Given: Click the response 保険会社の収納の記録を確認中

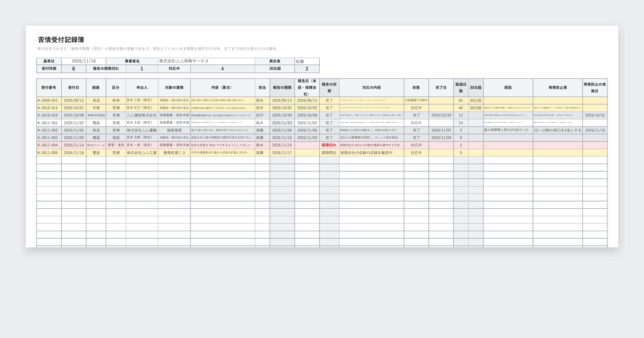Looking at the screenshot, I should (x=371, y=153).
